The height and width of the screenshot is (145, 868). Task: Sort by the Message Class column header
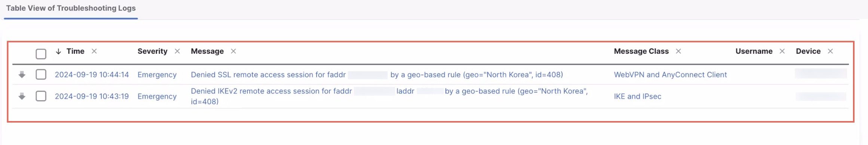[x=641, y=51]
